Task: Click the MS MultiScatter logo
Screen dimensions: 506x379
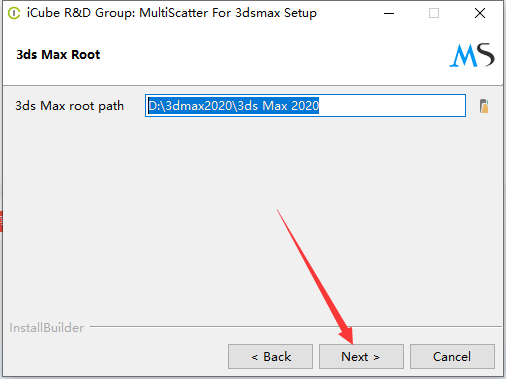Action: (x=472, y=55)
